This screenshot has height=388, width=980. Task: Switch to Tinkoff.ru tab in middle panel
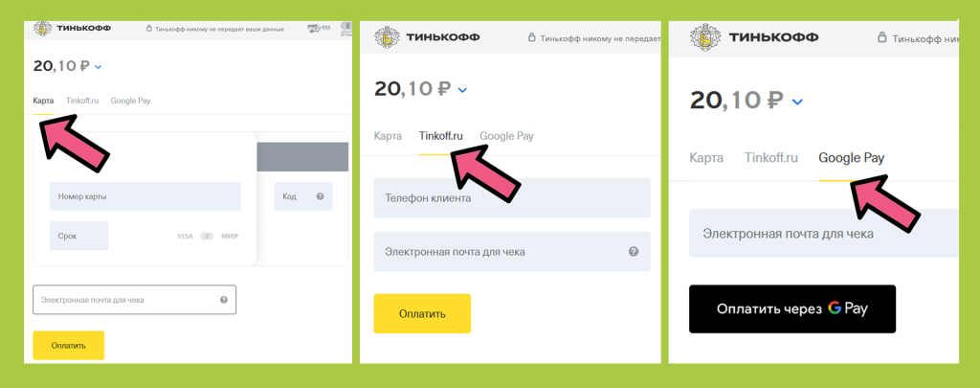(x=440, y=136)
